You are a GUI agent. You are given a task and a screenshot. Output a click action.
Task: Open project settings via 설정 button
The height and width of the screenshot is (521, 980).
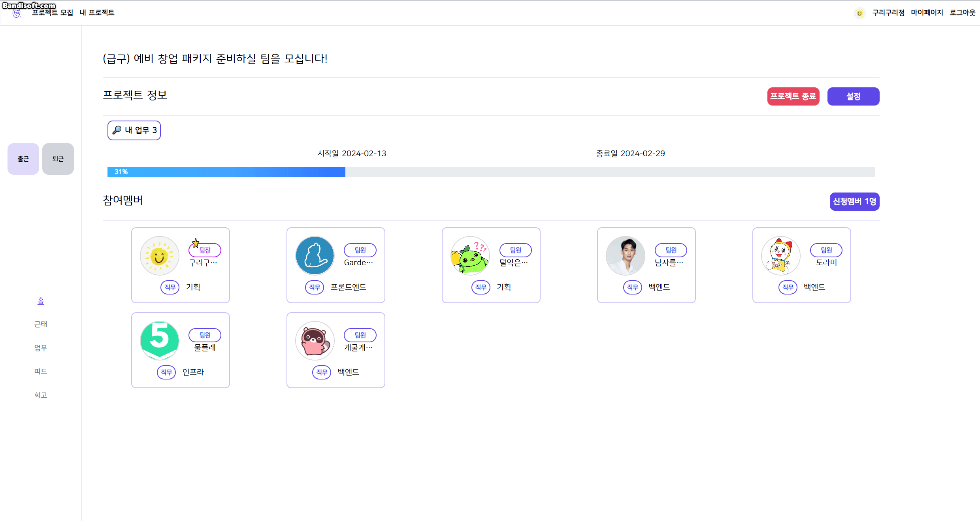[853, 96]
